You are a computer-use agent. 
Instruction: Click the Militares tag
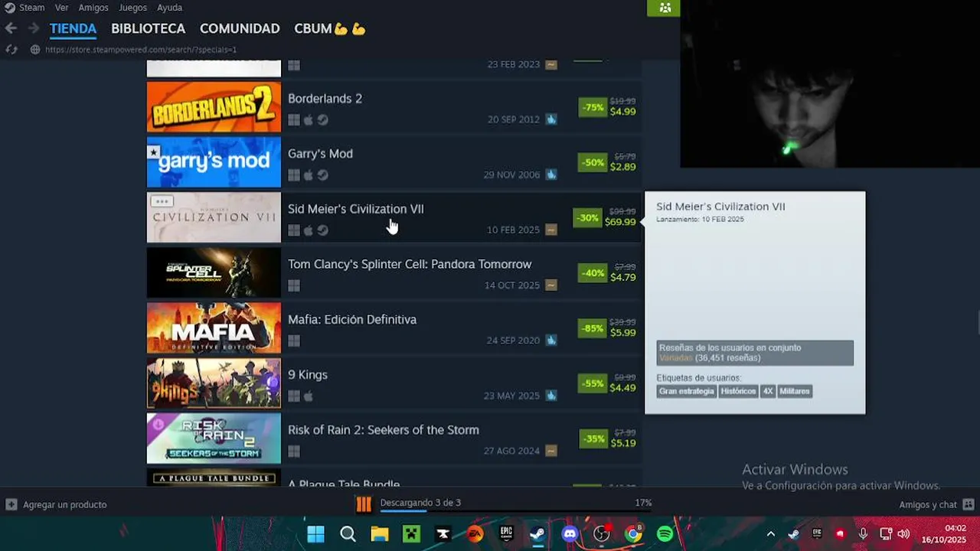pos(795,391)
